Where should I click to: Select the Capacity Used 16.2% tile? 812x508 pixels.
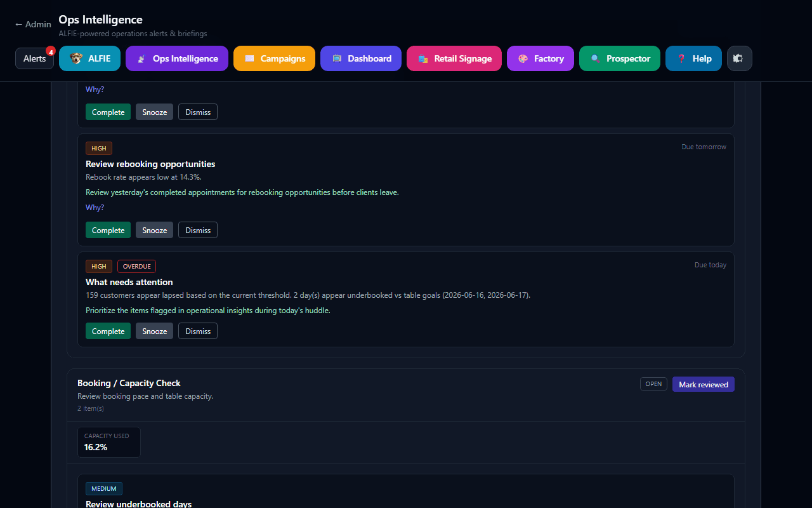pyautogui.click(x=109, y=442)
